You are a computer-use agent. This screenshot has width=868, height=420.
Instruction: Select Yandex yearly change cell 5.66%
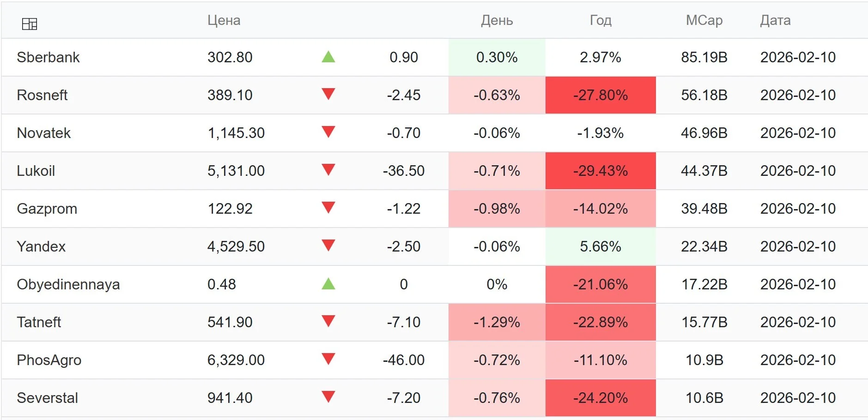click(x=601, y=246)
